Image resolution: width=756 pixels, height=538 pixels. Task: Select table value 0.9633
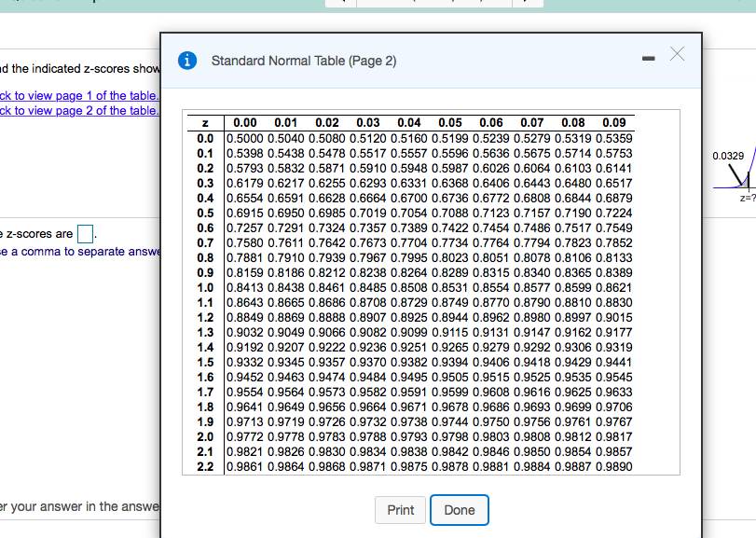tap(613, 392)
